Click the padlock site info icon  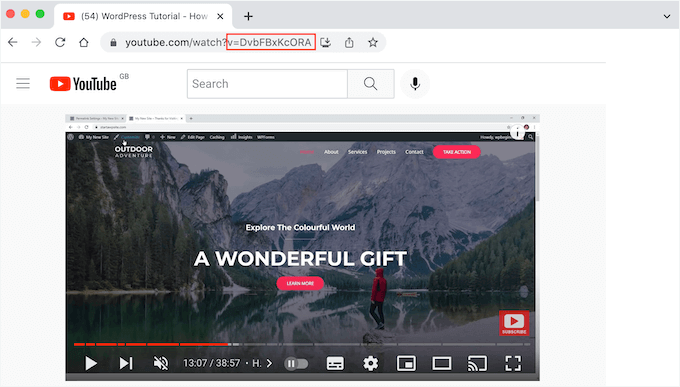(113, 43)
